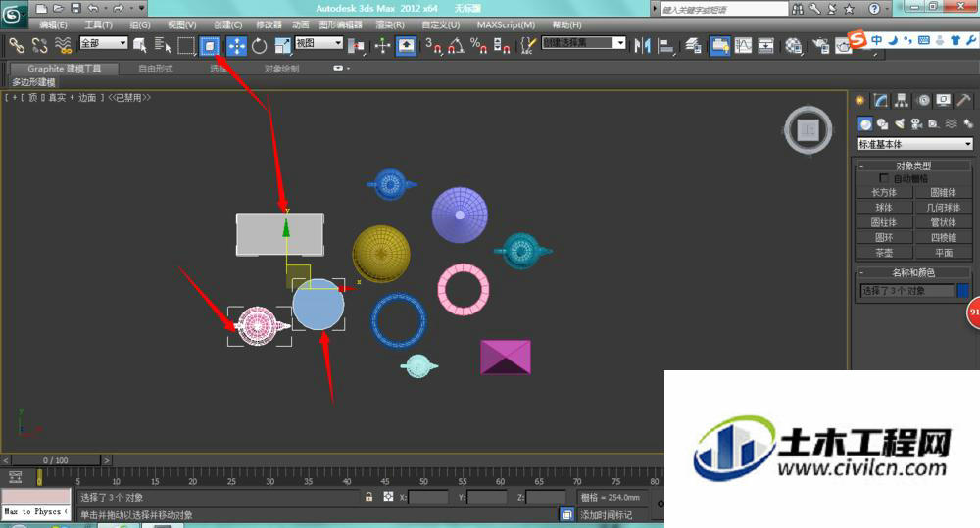Click the Select and Link chain icon
This screenshot has width=980, height=528.
click(17, 45)
